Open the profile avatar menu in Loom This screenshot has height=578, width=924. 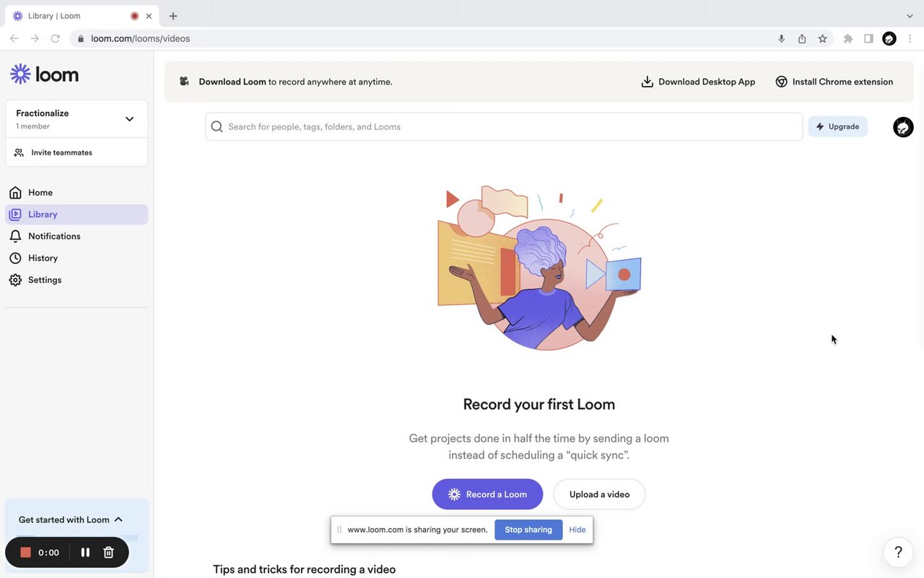903,127
